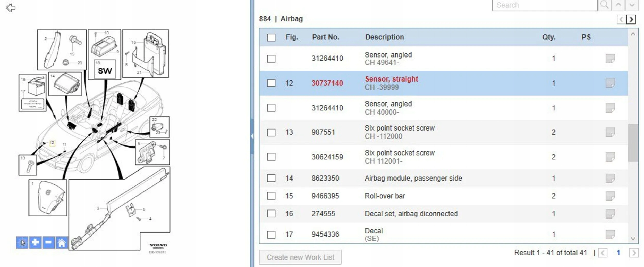This screenshot has height=267, width=644.
Task: Reset diagram with home icon
Action: coord(62,242)
